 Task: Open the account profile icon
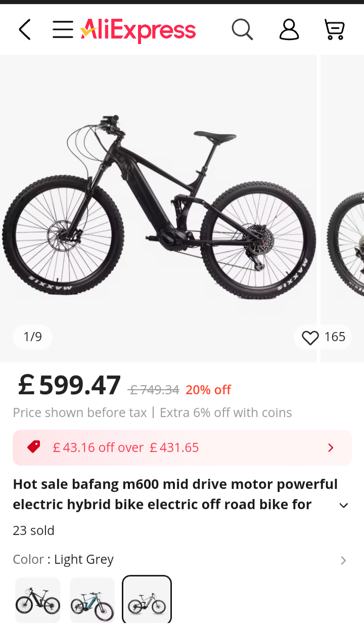pyautogui.click(x=289, y=30)
